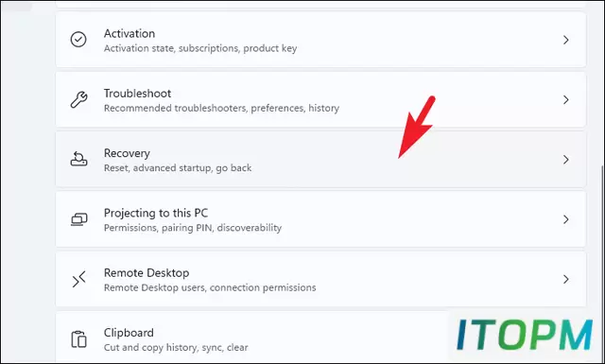
Task: Click the vertical scrollbar thumb on right edge
Action: (603, 263)
